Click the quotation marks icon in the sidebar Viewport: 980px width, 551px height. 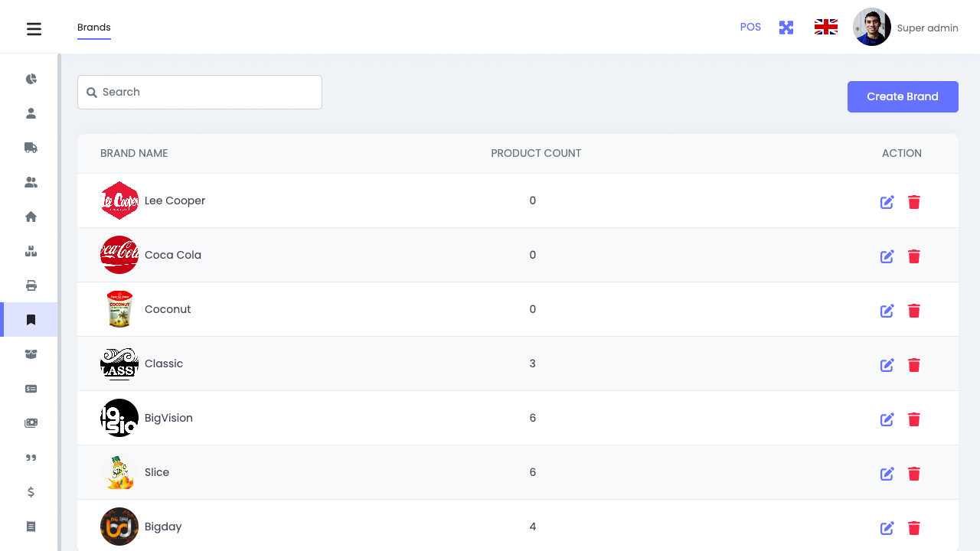[x=31, y=458]
